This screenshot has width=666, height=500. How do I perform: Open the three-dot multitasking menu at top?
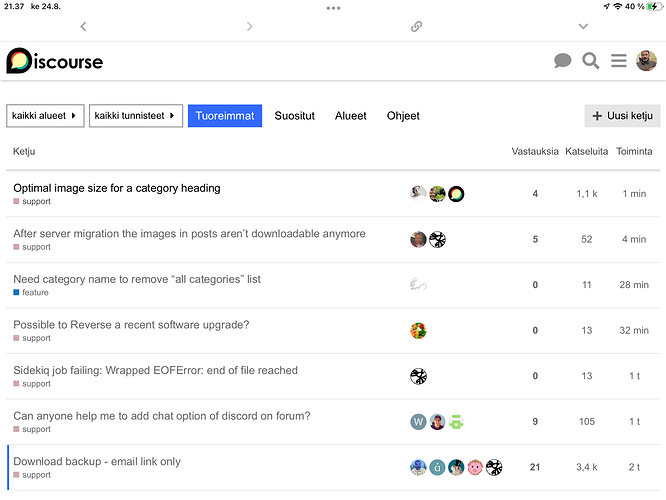pos(333,8)
